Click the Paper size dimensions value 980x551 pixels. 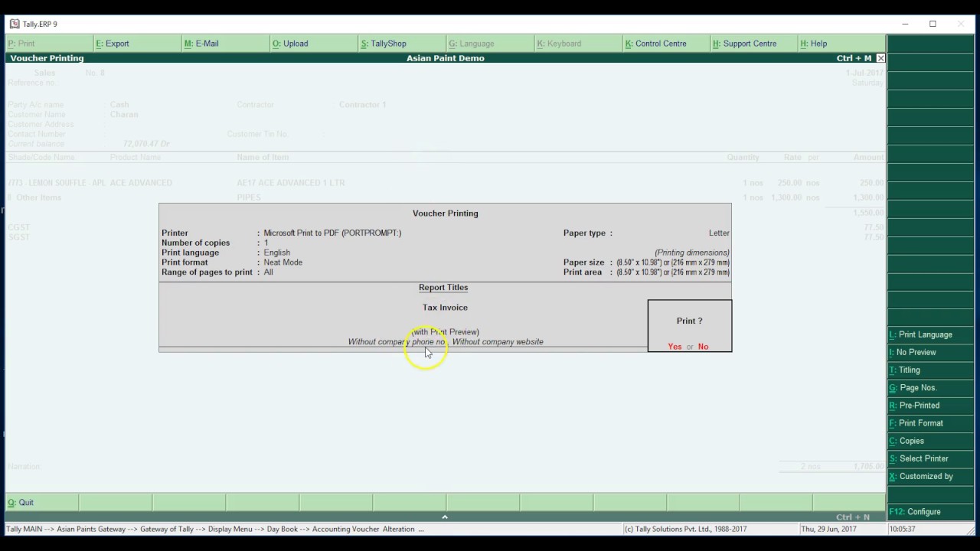[673, 262]
